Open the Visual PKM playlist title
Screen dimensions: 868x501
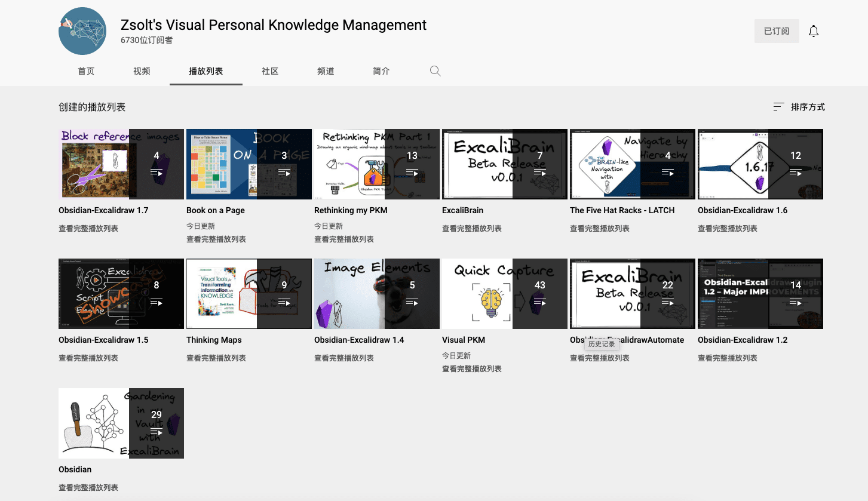point(464,340)
